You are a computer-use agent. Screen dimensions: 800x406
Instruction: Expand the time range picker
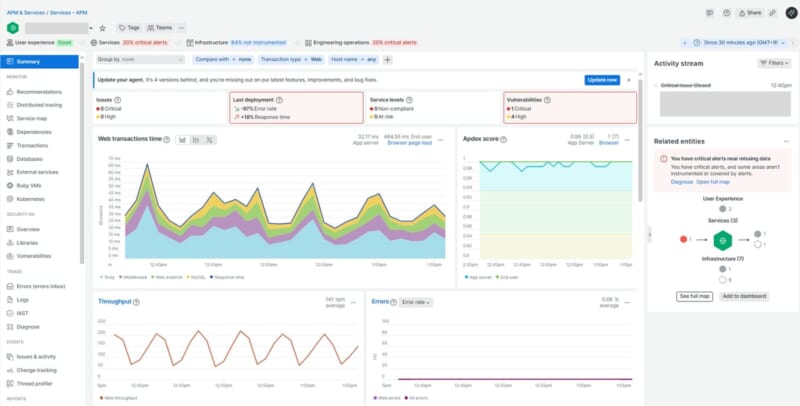pos(738,43)
